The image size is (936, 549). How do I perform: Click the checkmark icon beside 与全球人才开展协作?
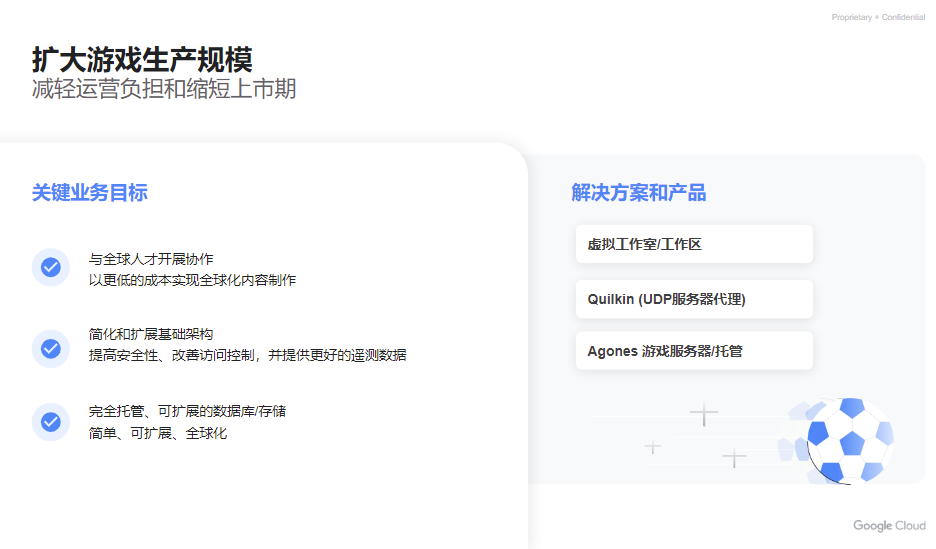(51, 267)
